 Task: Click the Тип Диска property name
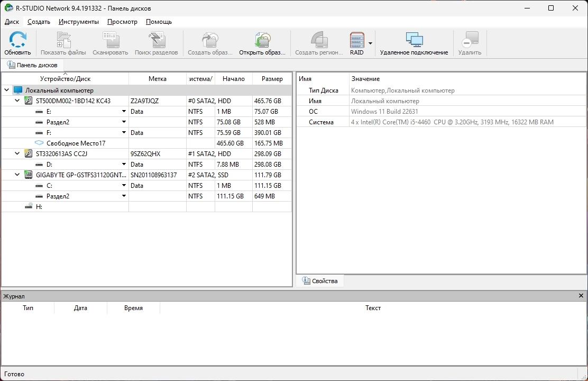point(324,90)
